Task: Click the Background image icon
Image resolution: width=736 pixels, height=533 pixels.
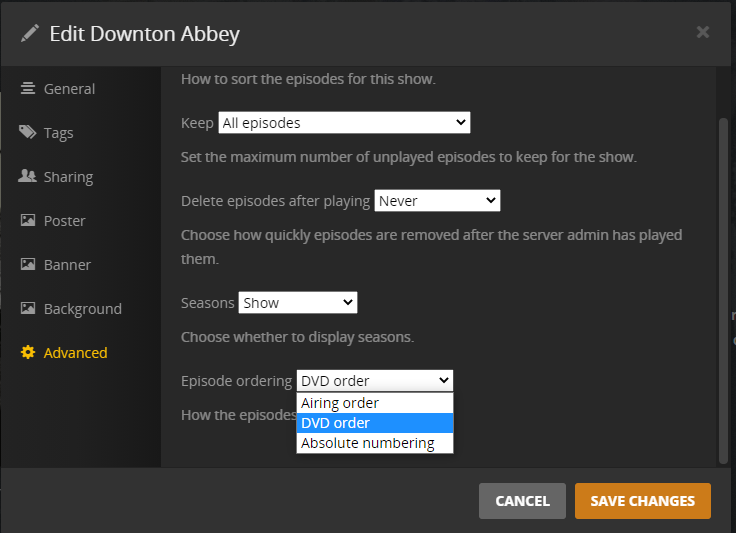Action: [28, 309]
